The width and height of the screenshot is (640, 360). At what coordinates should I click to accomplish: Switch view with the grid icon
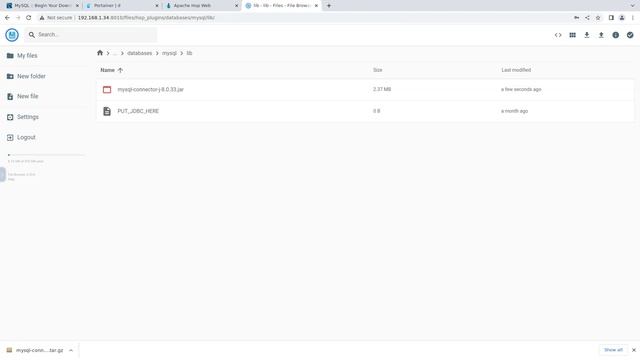pyautogui.click(x=572, y=35)
